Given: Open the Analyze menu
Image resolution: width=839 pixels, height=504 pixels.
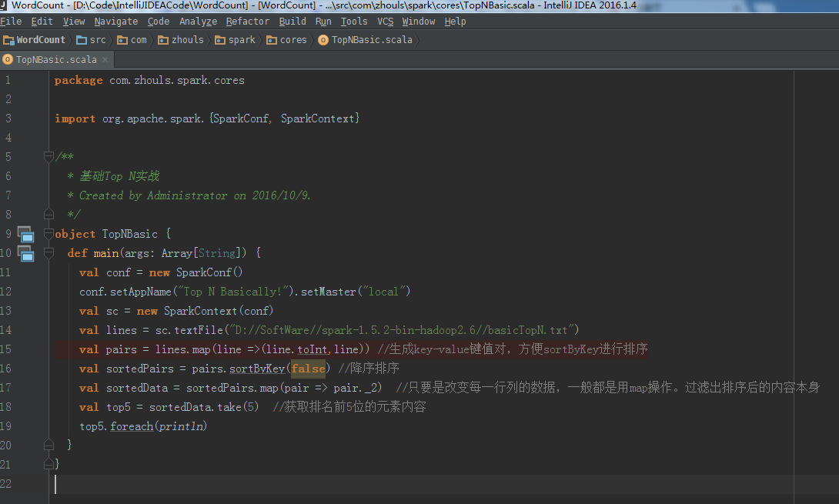Looking at the screenshot, I should (x=198, y=22).
